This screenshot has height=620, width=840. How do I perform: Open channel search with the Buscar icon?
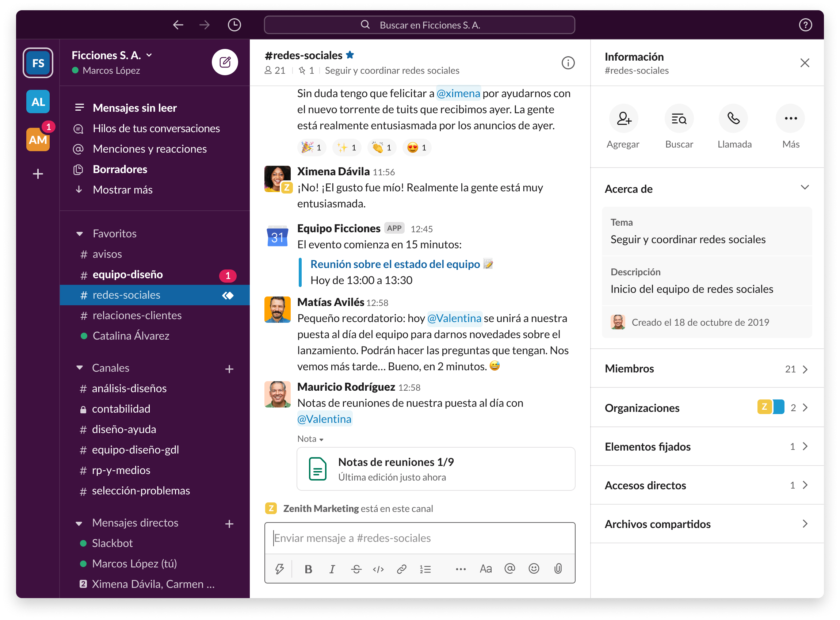pyautogui.click(x=679, y=118)
